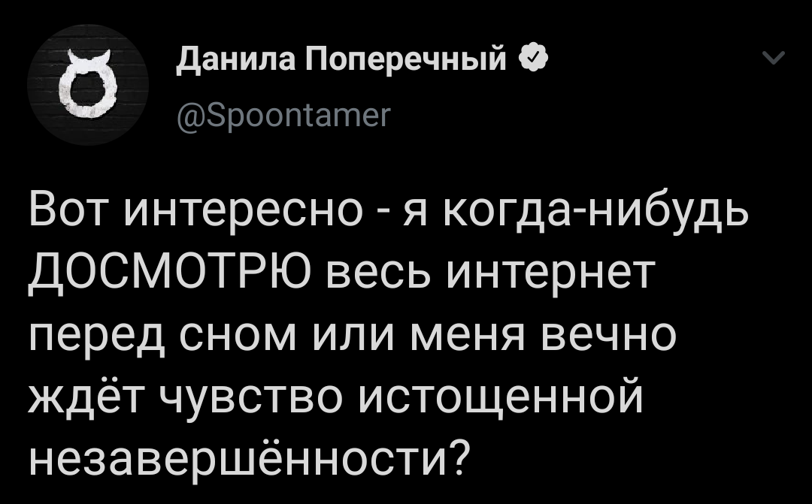Click the word меня in the tweet
The height and width of the screenshot is (504, 812).
click(x=469, y=335)
